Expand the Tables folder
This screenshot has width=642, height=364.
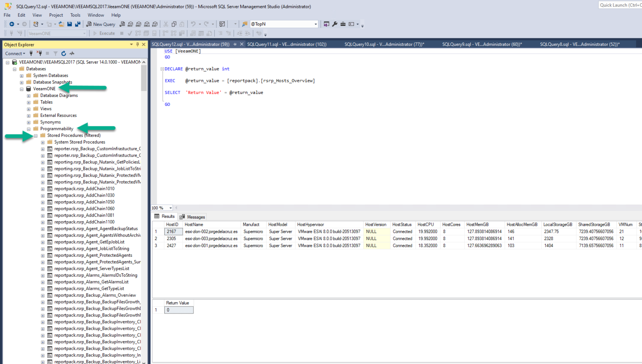click(29, 102)
